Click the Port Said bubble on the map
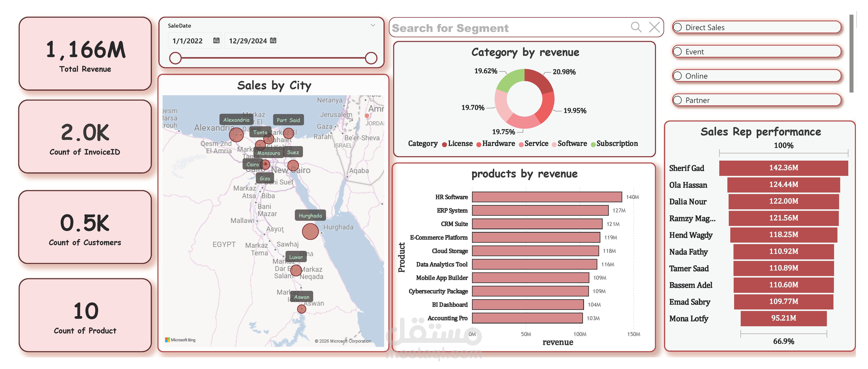The height and width of the screenshot is (369, 868). coord(288,133)
